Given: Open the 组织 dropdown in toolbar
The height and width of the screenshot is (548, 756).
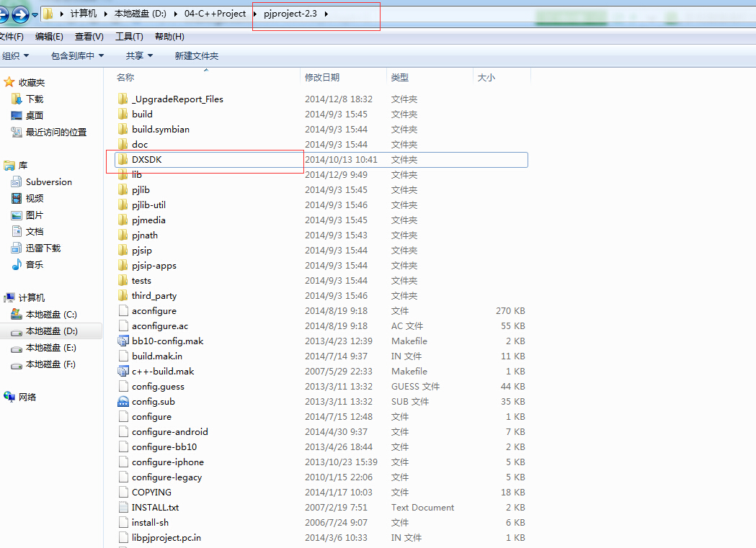Looking at the screenshot, I should [x=15, y=56].
